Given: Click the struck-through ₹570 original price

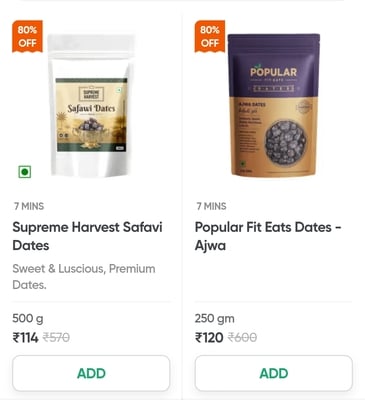Looking at the screenshot, I should pos(56,338).
